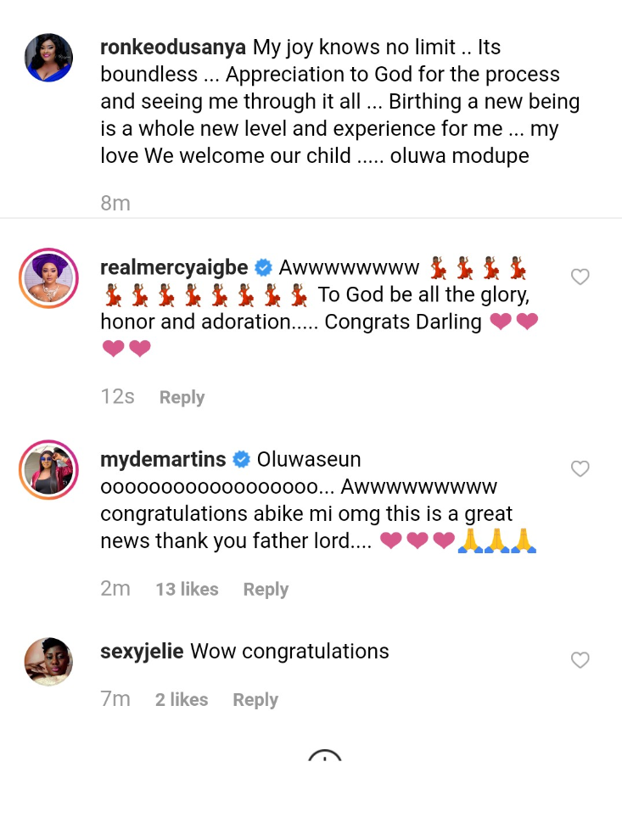This screenshot has height=840, width=622.
Task: Open ronkeodusanya's profile picture
Action: [48, 58]
